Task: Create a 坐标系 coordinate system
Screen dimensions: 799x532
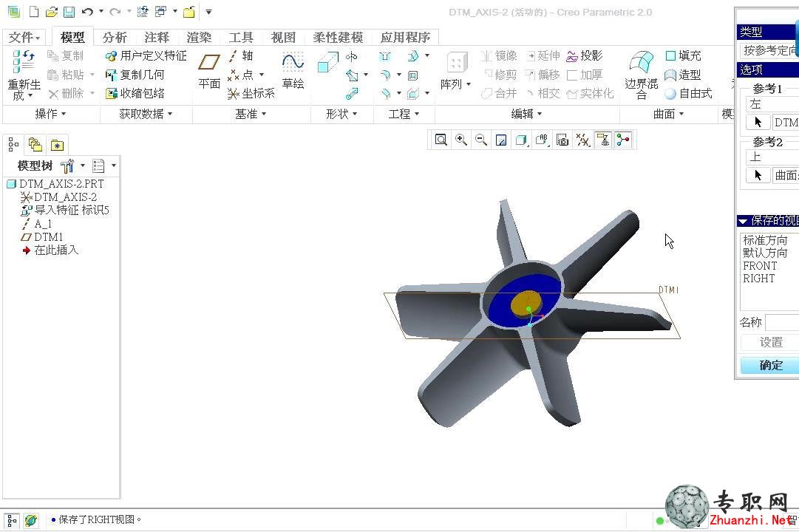Action: click(x=251, y=93)
